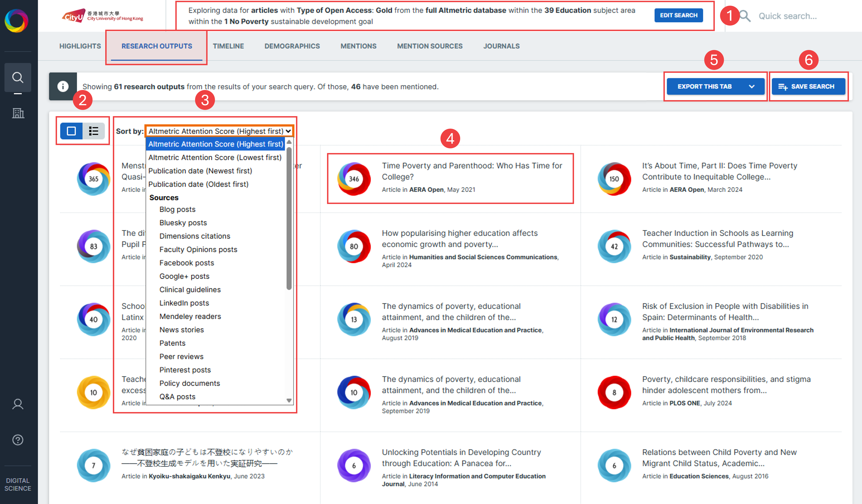Open the Sort by dropdown box
This screenshot has height=504, width=862.
click(219, 131)
